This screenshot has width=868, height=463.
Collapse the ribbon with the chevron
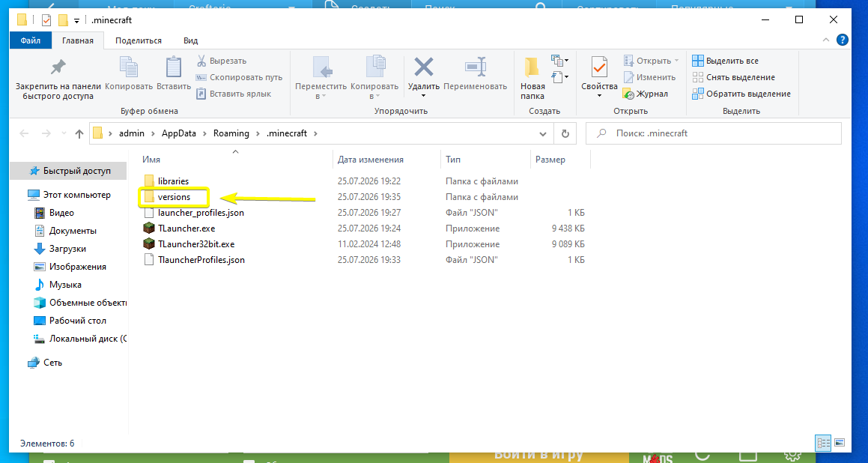[x=825, y=40]
